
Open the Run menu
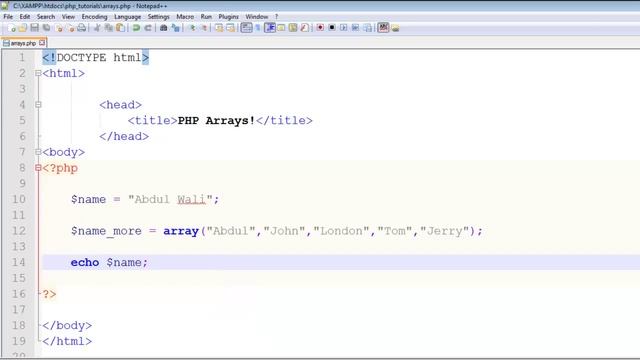tap(206, 17)
